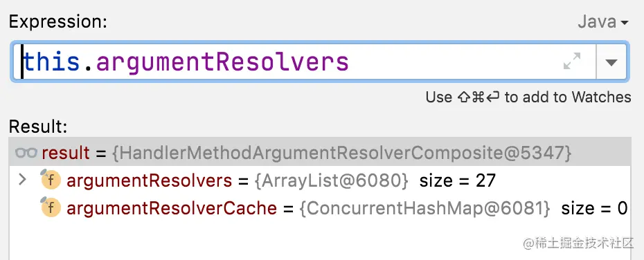Select the result root row

pos(319,153)
